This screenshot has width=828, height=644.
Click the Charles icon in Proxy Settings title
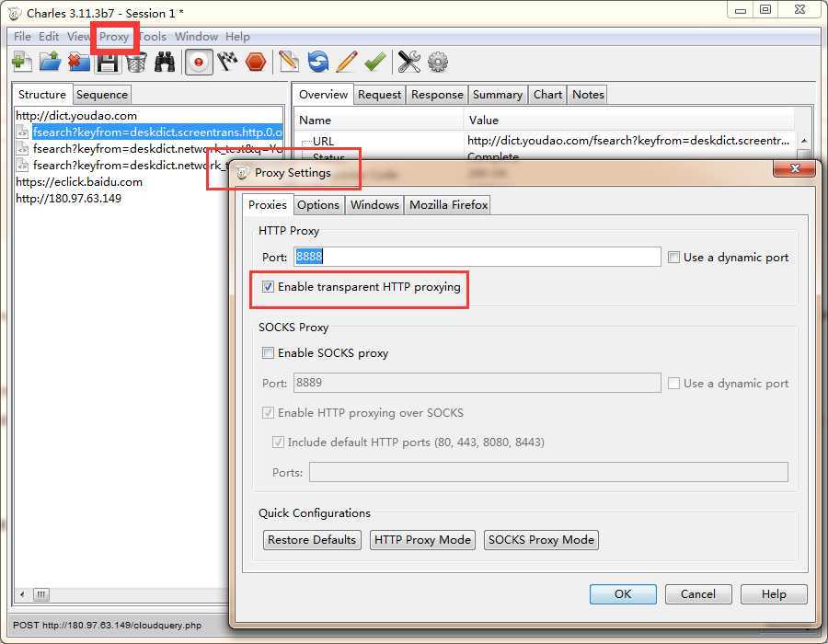pyautogui.click(x=242, y=173)
